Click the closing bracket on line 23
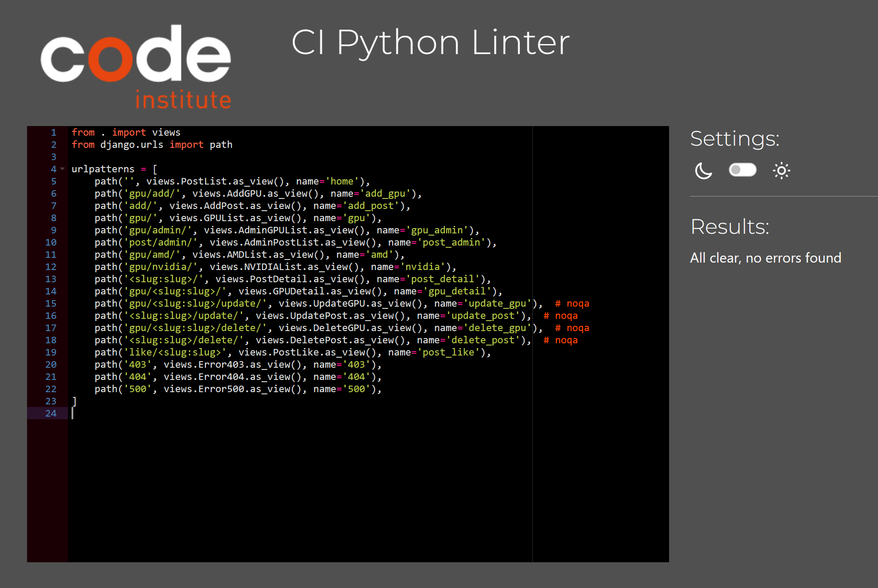The width and height of the screenshot is (878, 588). click(x=74, y=401)
